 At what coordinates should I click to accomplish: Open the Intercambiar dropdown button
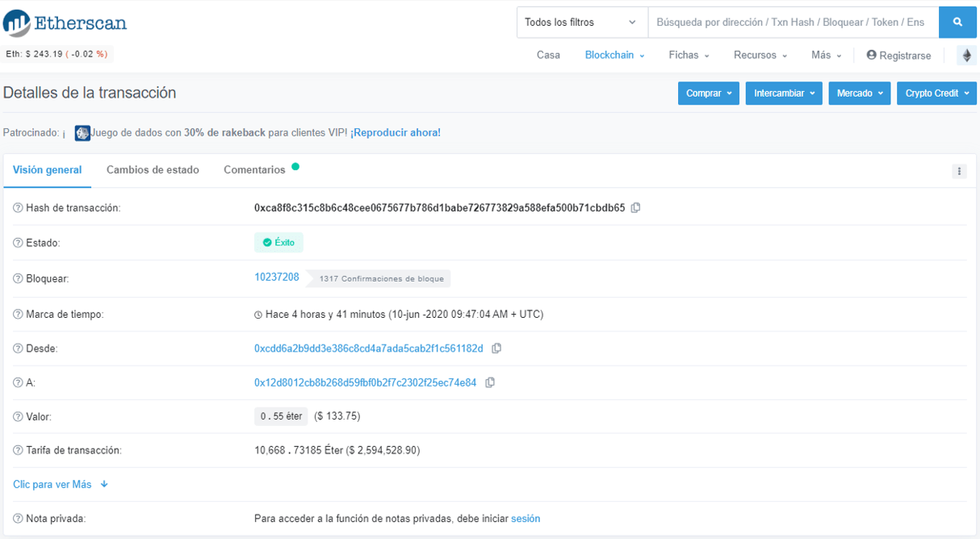click(x=784, y=94)
